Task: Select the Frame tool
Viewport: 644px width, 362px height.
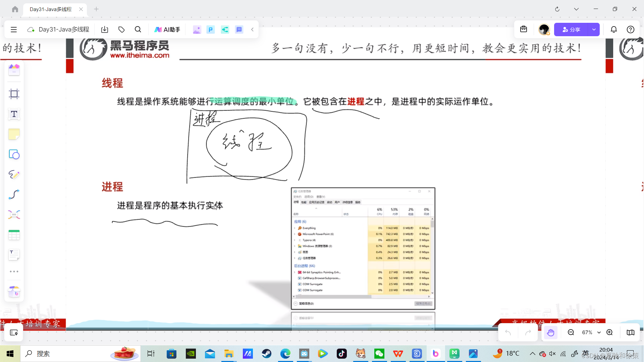Action: coord(14,94)
